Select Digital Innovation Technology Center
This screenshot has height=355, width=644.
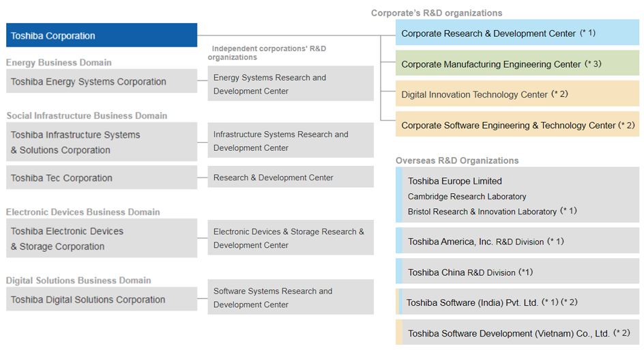point(518,94)
